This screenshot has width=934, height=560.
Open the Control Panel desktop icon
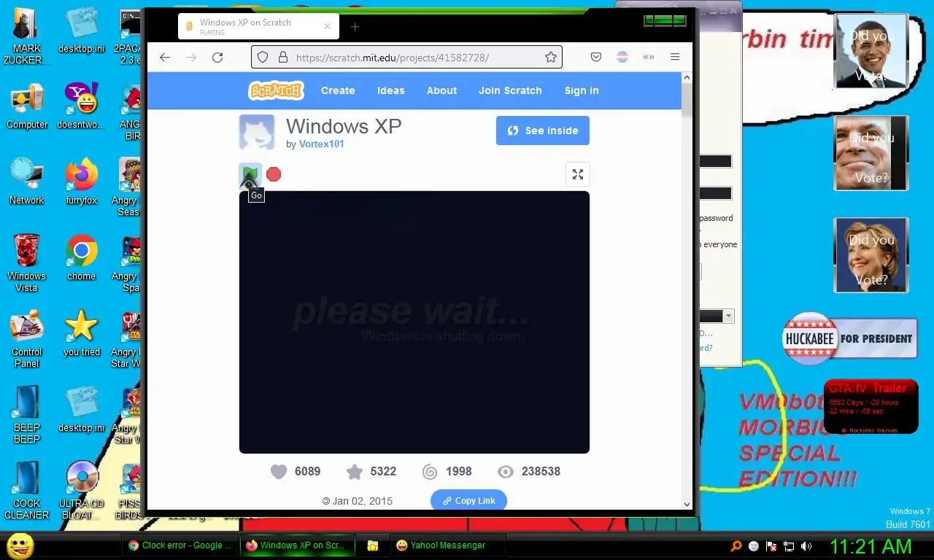27,339
